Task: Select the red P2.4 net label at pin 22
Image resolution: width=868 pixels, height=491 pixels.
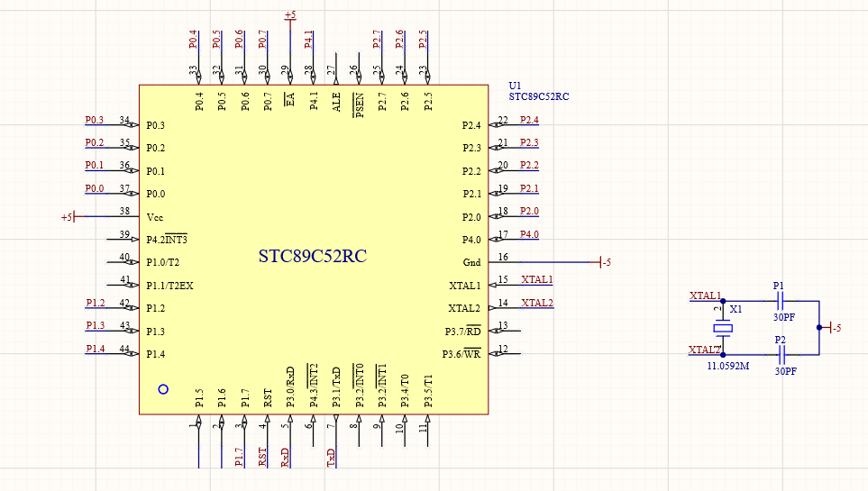Action: pyautogui.click(x=529, y=120)
